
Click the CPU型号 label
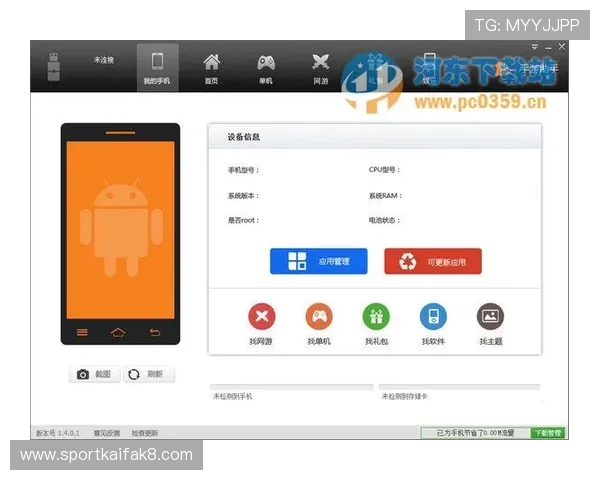384,170
